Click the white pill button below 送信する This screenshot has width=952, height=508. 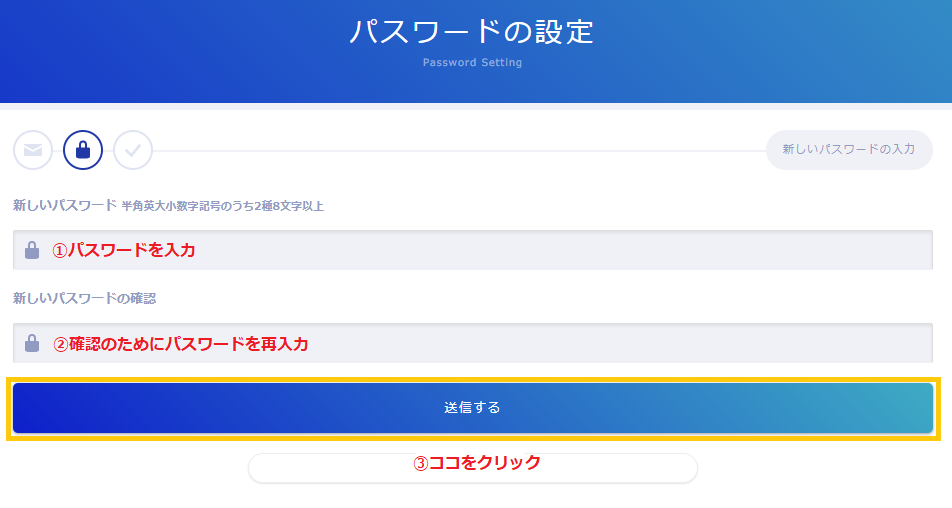(x=473, y=469)
